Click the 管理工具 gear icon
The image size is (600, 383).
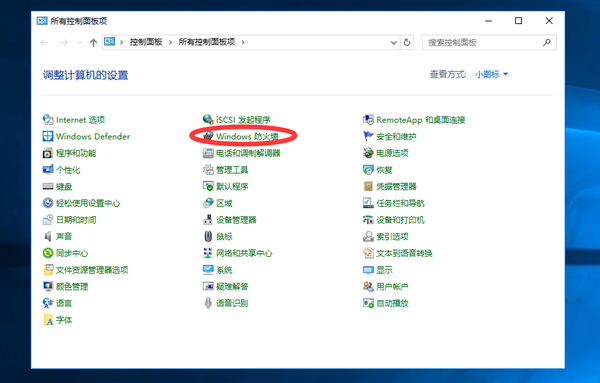pos(208,169)
